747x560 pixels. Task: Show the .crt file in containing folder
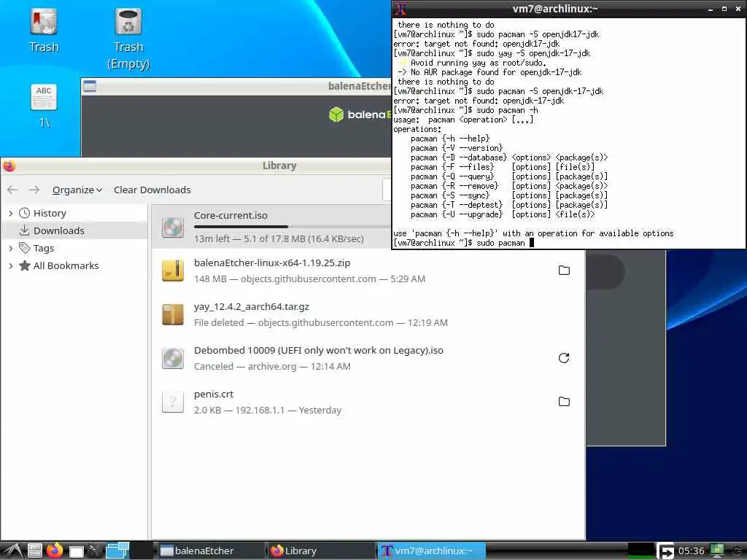564,402
